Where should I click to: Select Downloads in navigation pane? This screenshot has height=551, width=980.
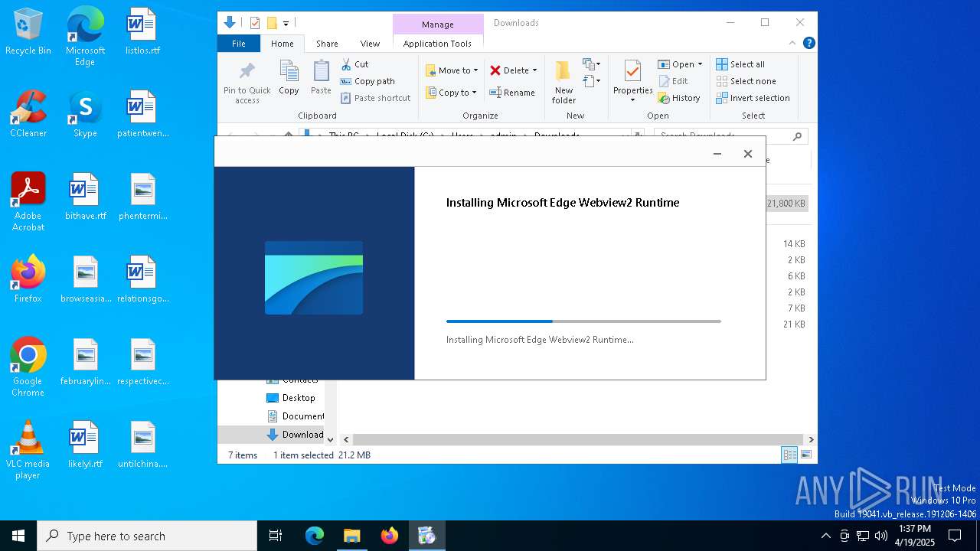point(296,435)
